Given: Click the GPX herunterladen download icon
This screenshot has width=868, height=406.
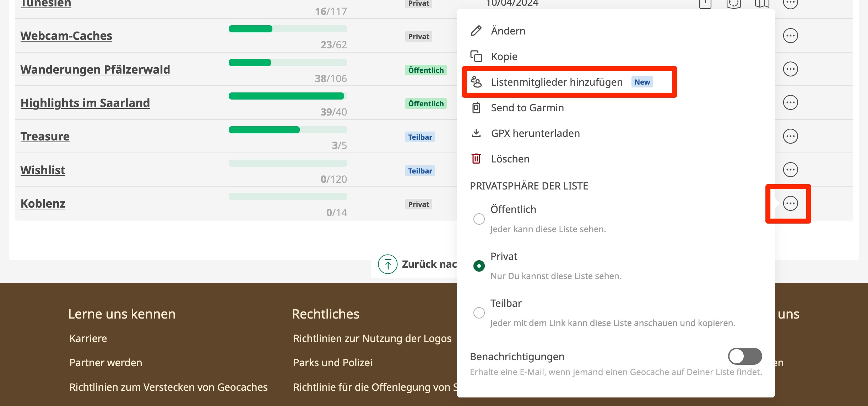Looking at the screenshot, I should [476, 133].
